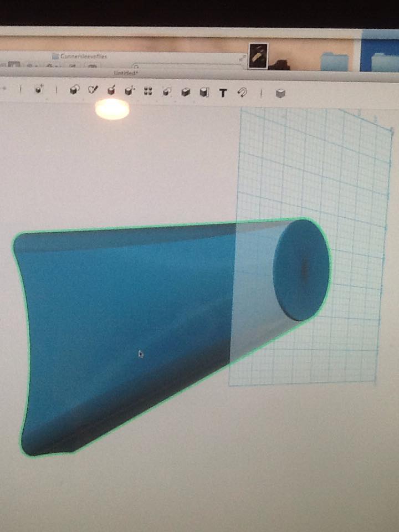The width and height of the screenshot is (399, 532).
Task: Select the Text tool T icon
Action: point(223,93)
